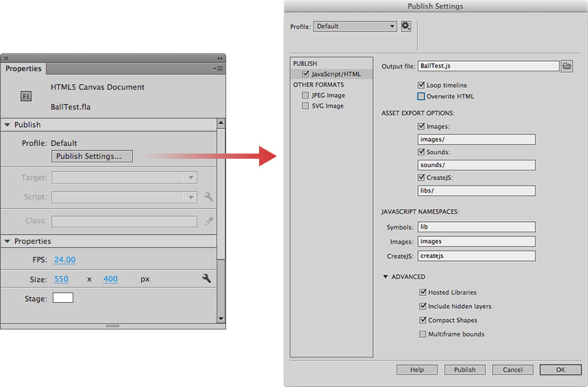The width and height of the screenshot is (588, 387).
Task: Enable the SVG Image format checkbox
Action: [306, 105]
